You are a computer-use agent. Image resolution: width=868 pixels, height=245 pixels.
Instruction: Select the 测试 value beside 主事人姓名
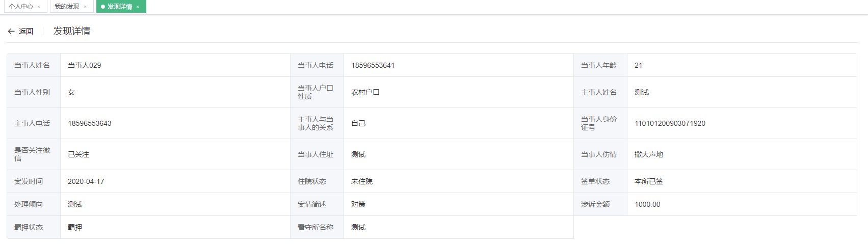point(642,92)
